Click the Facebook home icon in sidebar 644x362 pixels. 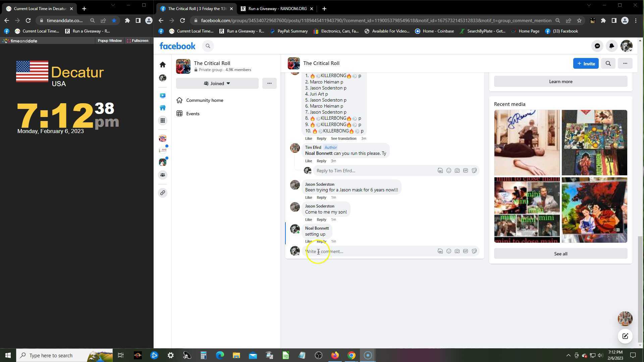[x=163, y=64]
